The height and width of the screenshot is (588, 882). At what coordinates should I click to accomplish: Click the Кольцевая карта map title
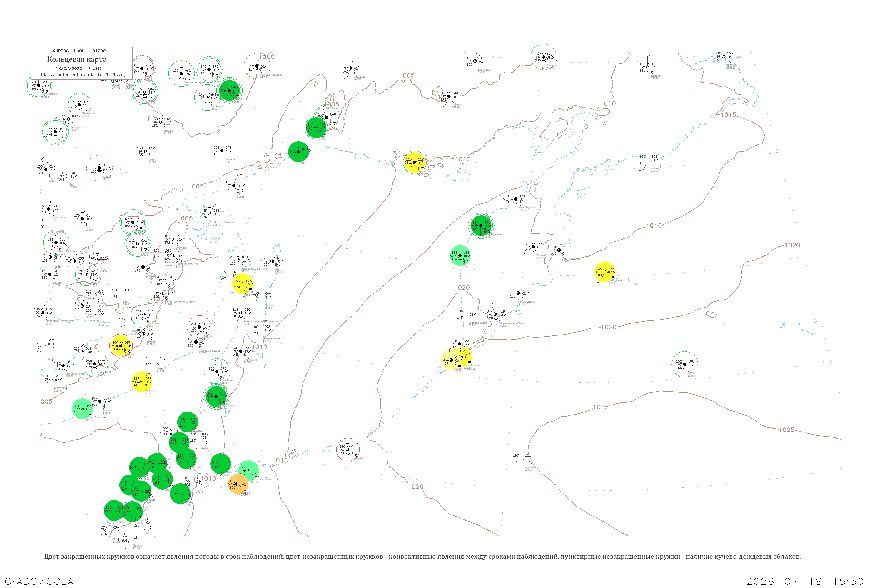pyautogui.click(x=77, y=59)
